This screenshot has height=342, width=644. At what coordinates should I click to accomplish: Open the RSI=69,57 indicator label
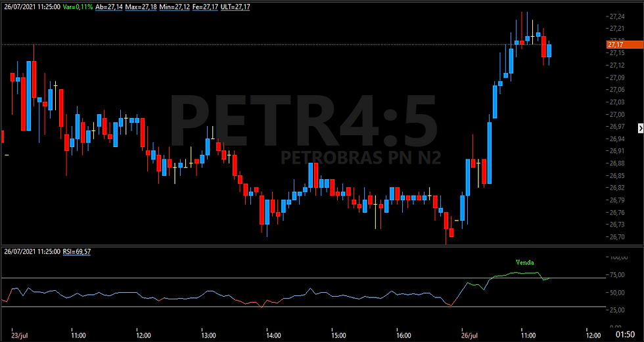coord(77,252)
